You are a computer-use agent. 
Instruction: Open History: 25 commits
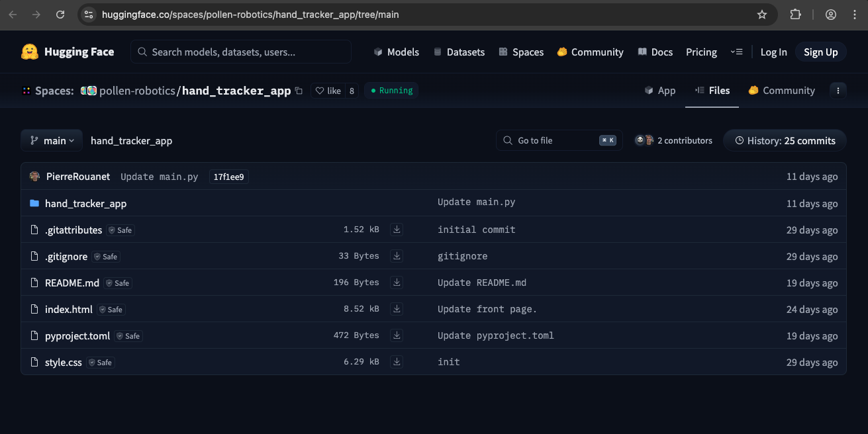pos(785,140)
